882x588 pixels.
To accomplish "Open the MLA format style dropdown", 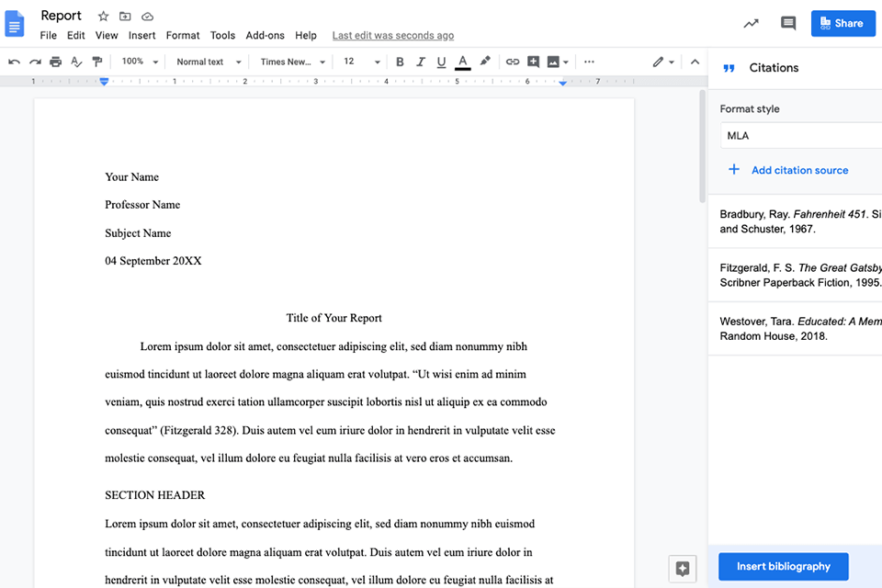I will click(801, 136).
